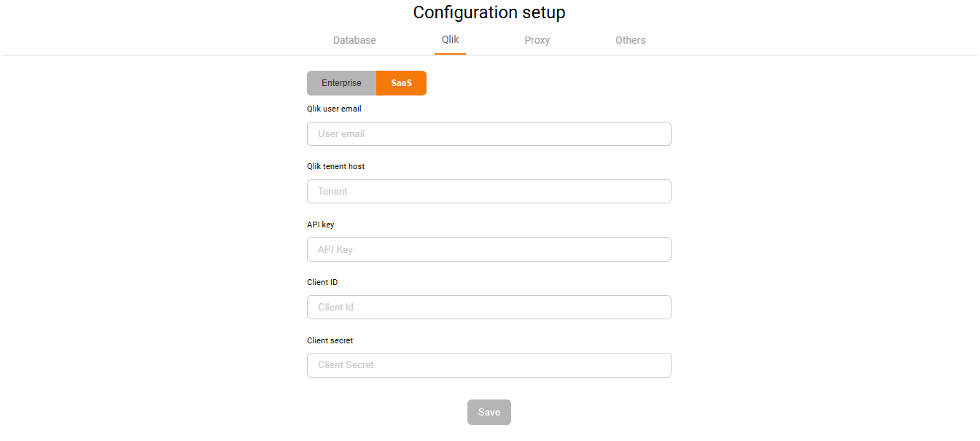This screenshot has width=980, height=441.
Task: Click the 'API key' field label
Action: 320,225
